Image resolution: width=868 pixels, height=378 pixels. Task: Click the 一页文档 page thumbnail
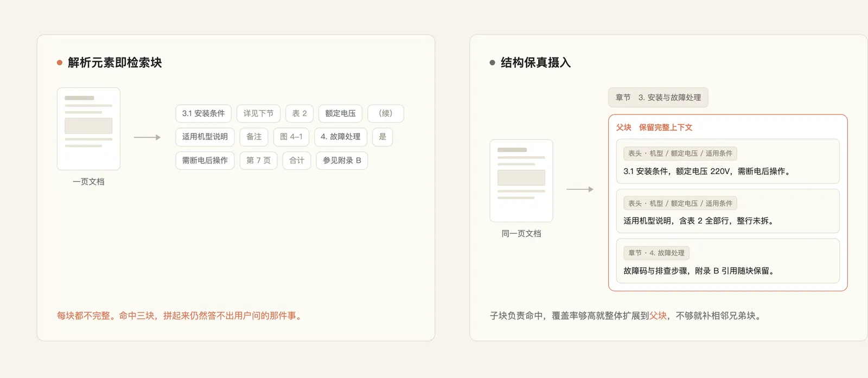coord(88,129)
